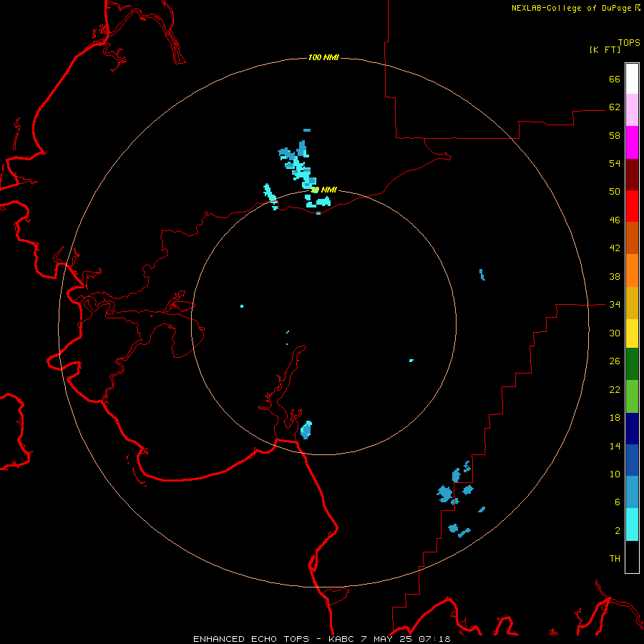Click the white top color swatch above 66
This screenshot has height=644, width=644.
632,79
